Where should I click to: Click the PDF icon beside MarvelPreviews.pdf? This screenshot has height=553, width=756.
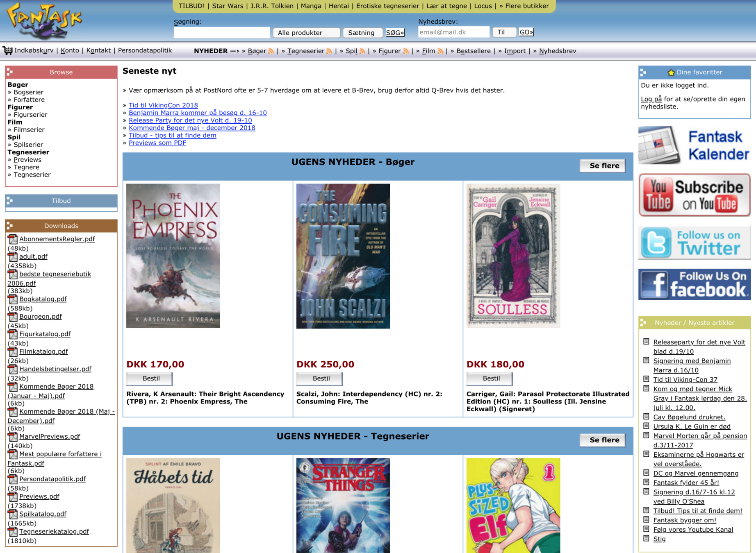13,437
